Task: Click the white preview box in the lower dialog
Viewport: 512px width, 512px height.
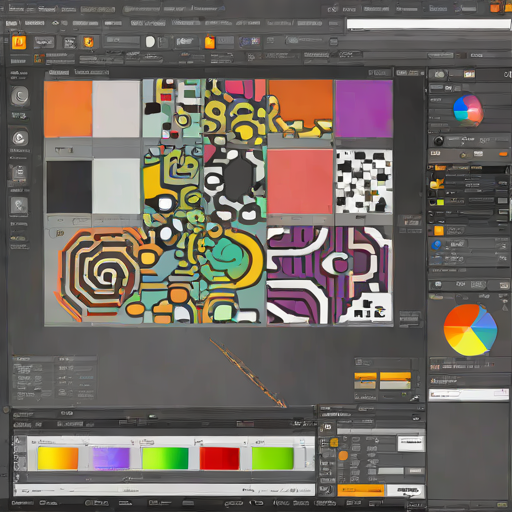Action: [x=411, y=444]
